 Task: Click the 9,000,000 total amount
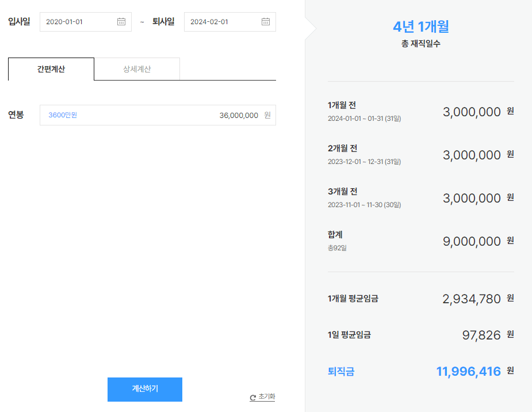click(x=472, y=241)
